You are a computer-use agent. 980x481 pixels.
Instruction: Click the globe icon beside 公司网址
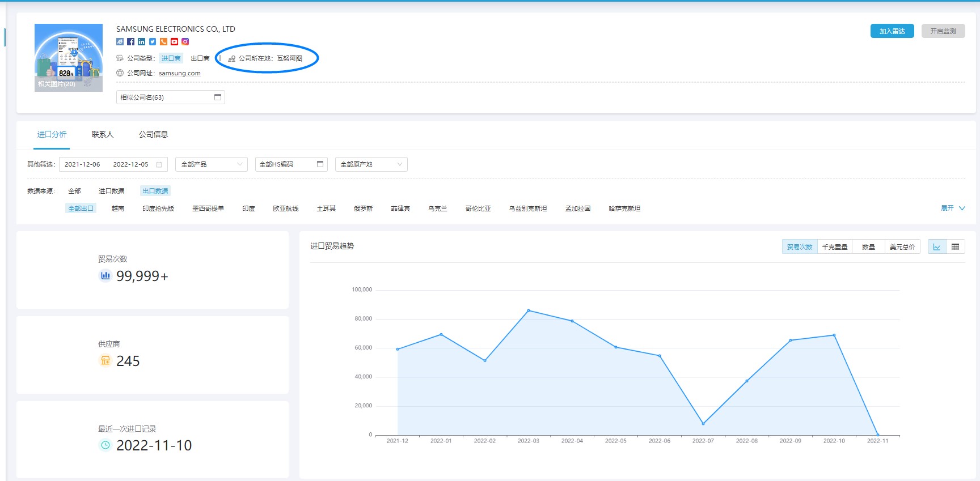coord(120,73)
